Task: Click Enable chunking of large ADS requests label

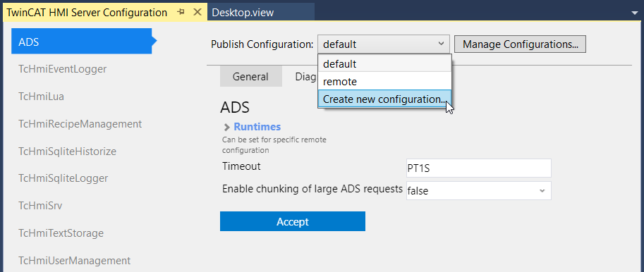Action: coord(312,189)
